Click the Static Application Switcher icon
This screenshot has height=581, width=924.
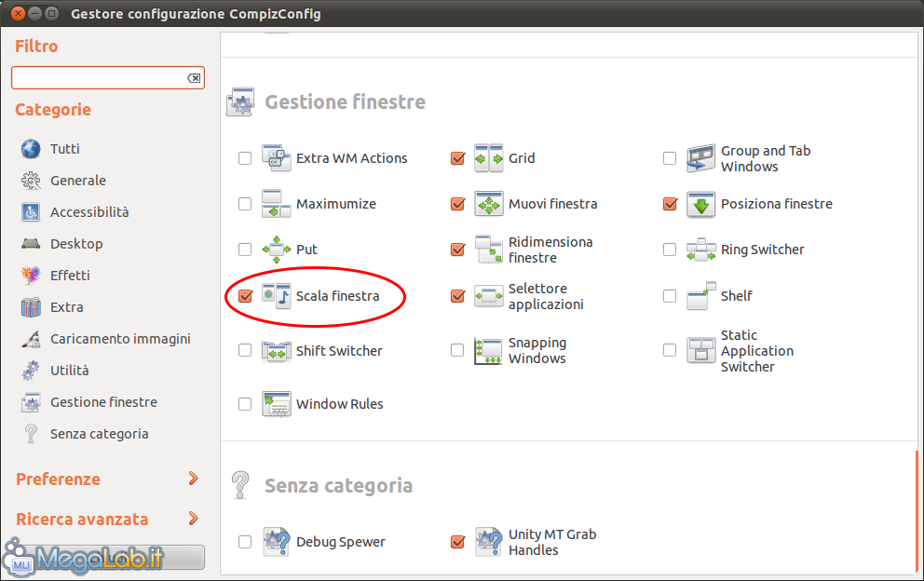700,351
